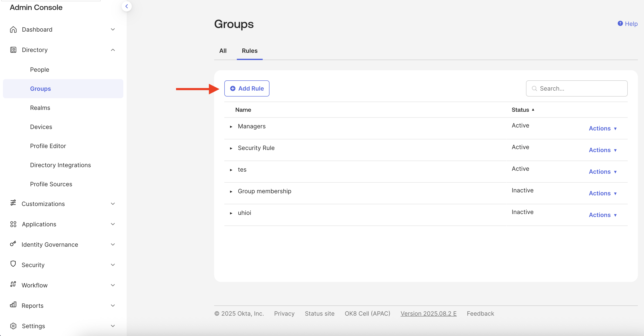The image size is (644, 336).
Task: Open Actions dropdown for uhioi rule
Action: click(x=602, y=215)
